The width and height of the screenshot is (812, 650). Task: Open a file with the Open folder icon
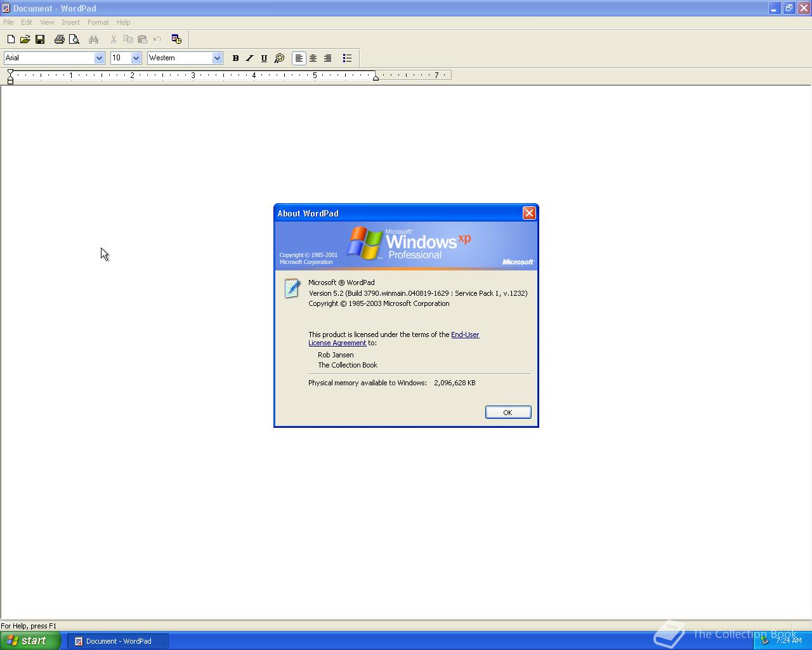pos(25,39)
